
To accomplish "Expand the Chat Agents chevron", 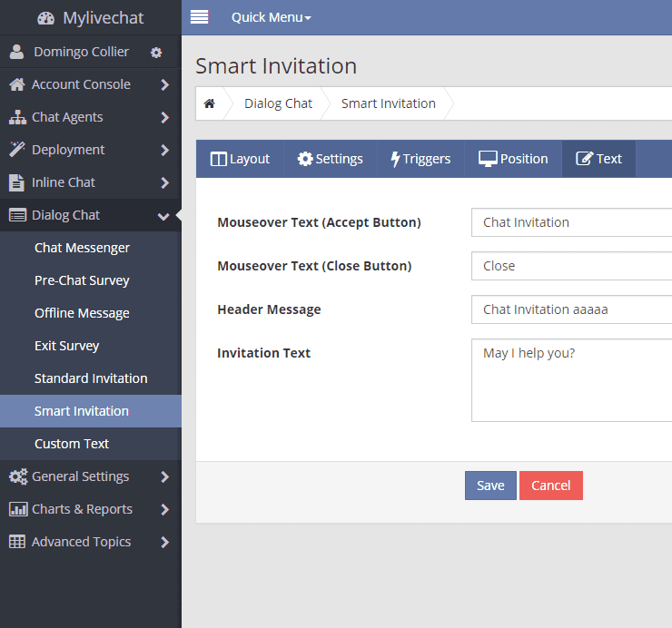I will (x=164, y=117).
